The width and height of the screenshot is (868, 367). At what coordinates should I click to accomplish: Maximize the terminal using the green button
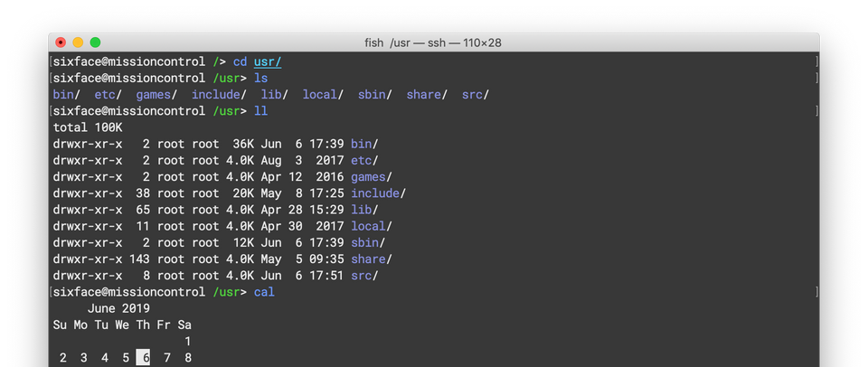point(95,42)
